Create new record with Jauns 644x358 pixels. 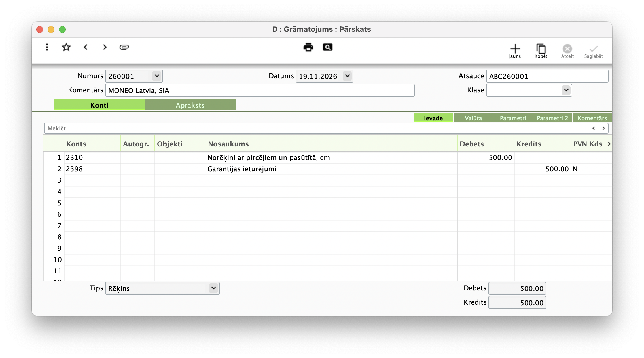pyautogui.click(x=515, y=51)
